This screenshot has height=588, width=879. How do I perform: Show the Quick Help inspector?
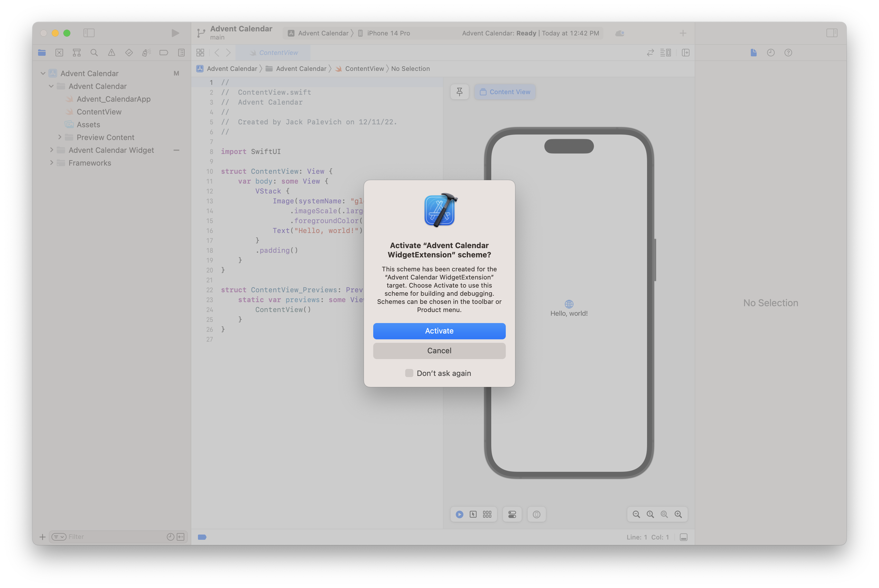788,53
